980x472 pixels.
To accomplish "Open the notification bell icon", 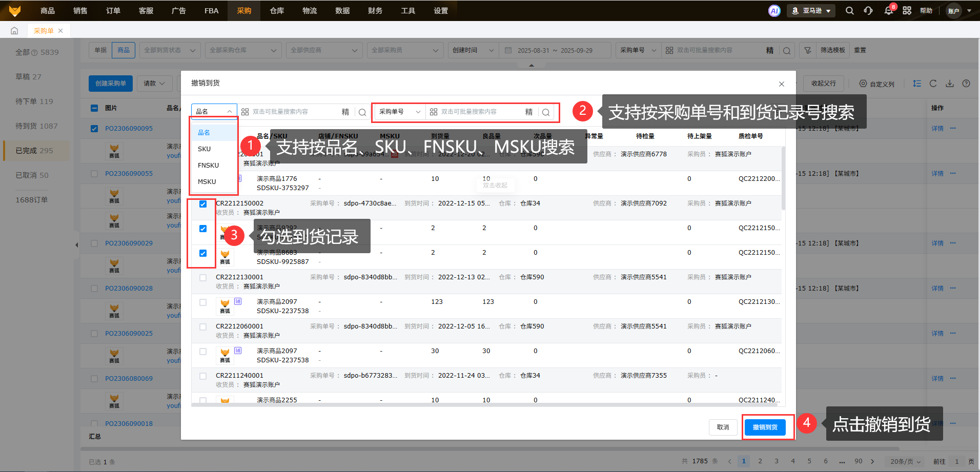I will click(x=889, y=11).
